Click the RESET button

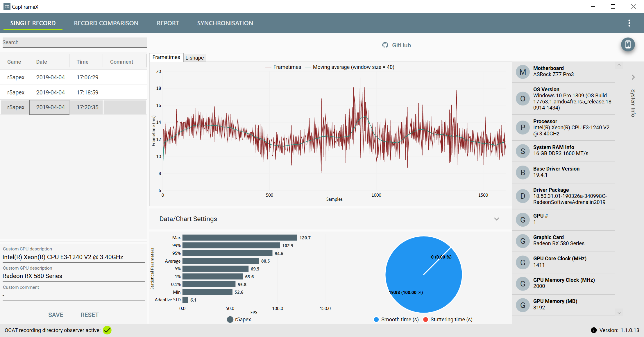click(90, 315)
